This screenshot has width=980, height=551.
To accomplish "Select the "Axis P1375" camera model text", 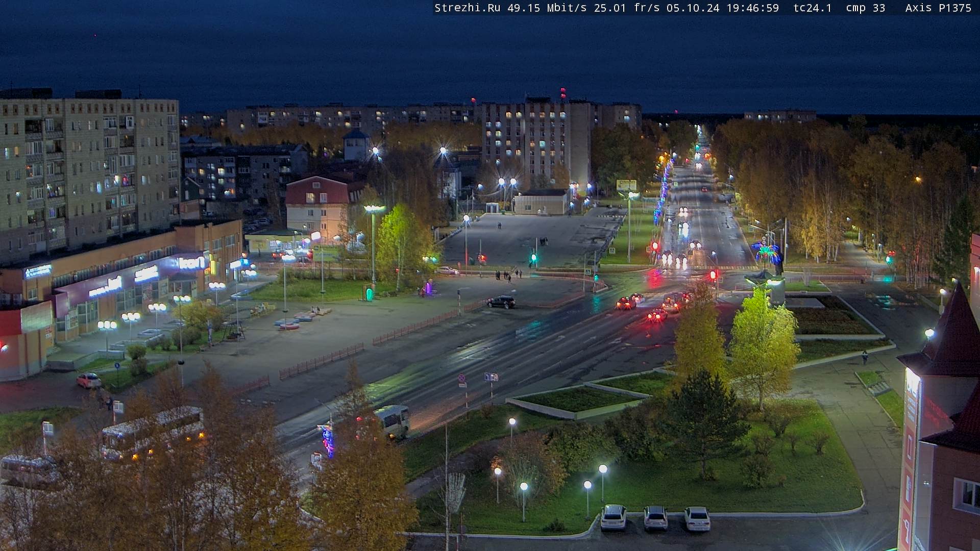I will (x=938, y=8).
